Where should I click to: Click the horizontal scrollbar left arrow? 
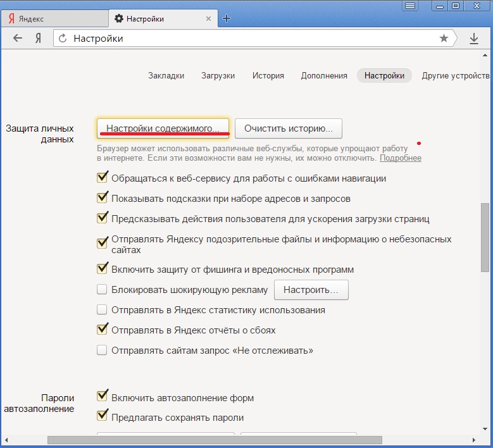[x=6, y=440]
